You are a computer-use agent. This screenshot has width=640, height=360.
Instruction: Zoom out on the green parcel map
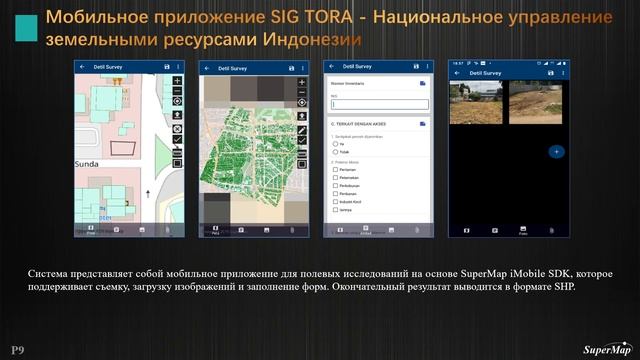pyautogui.click(x=302, y=92)
